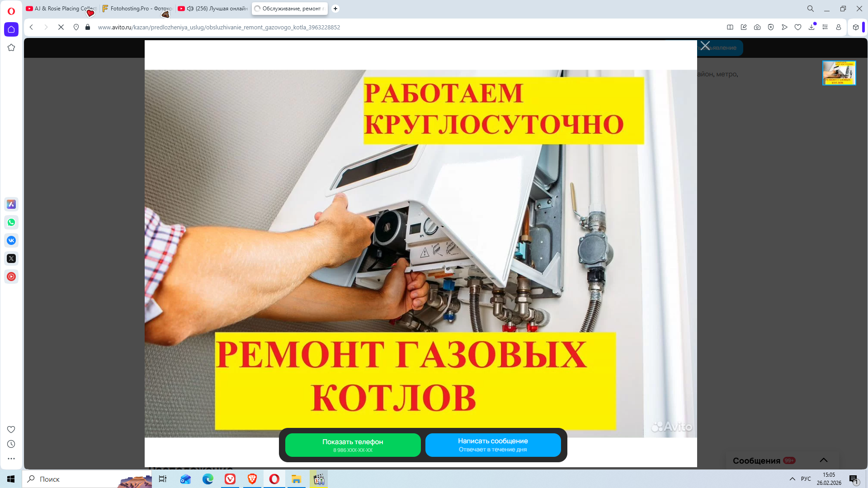Open the sidebar player icon
The width and height of the screenshot is (868, 488).
pyautogui.click(x=11, y=277)
